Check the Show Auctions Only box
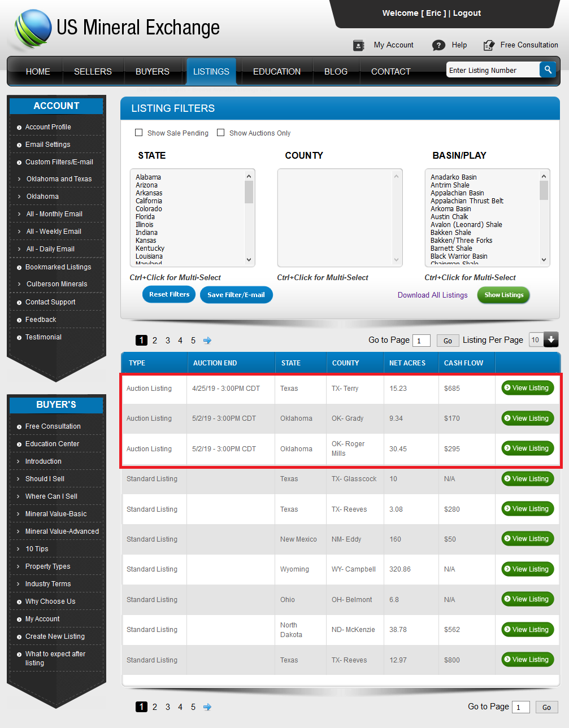 pyautogui.click(x=221, y=133)
